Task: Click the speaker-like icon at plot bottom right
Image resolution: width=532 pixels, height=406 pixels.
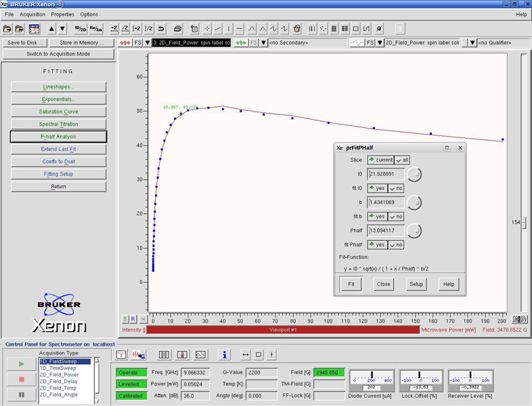Action: click(519, 319)
